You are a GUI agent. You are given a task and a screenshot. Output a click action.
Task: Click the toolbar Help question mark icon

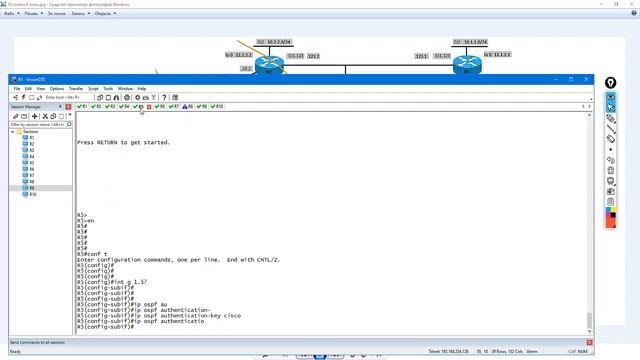tap(164, 98)
